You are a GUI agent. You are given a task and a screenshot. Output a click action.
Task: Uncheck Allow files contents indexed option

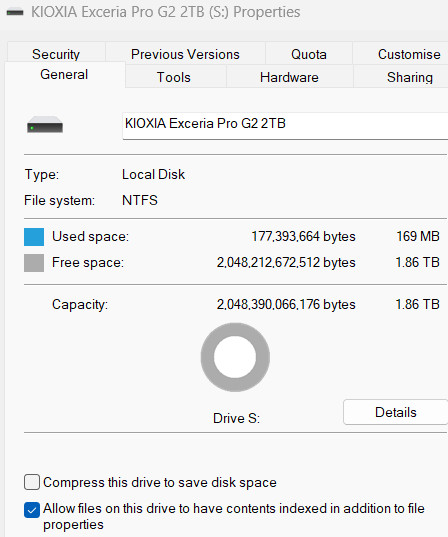(x=32, y=510)
